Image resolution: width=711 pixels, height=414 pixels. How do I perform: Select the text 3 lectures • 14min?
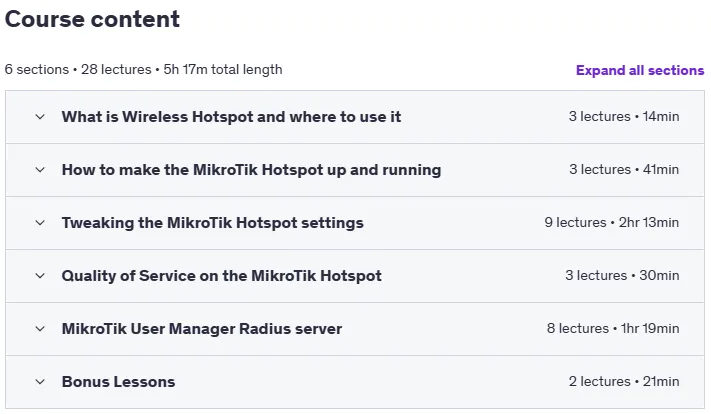click(x=624, y=117)
